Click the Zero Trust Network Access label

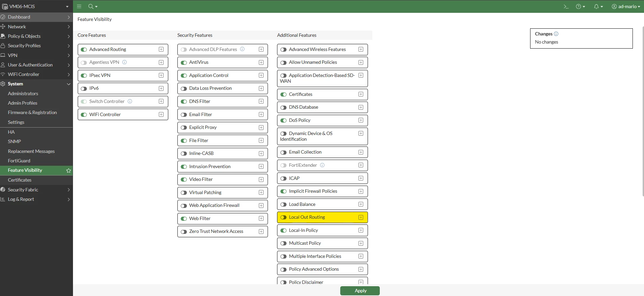click(216, 232)
